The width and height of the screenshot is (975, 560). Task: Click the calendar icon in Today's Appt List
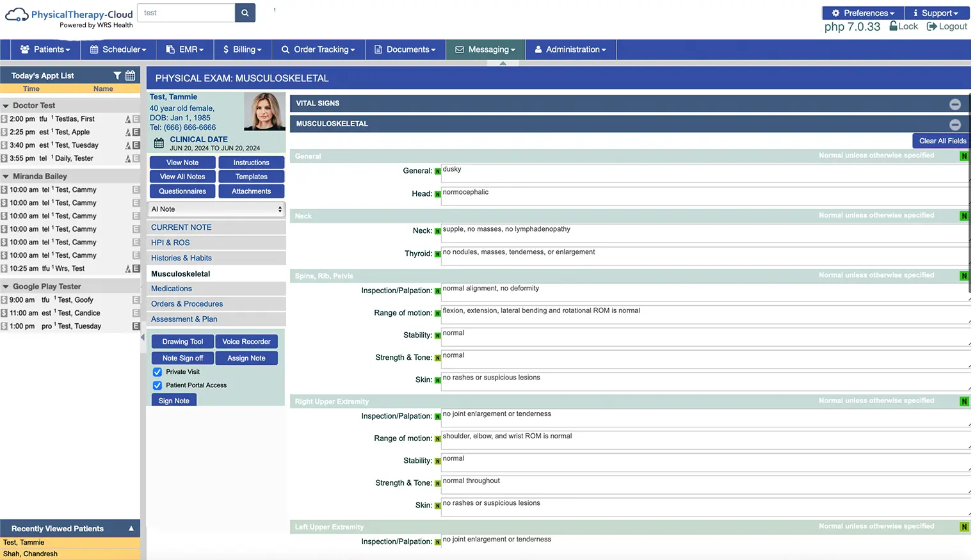point(130,75)
